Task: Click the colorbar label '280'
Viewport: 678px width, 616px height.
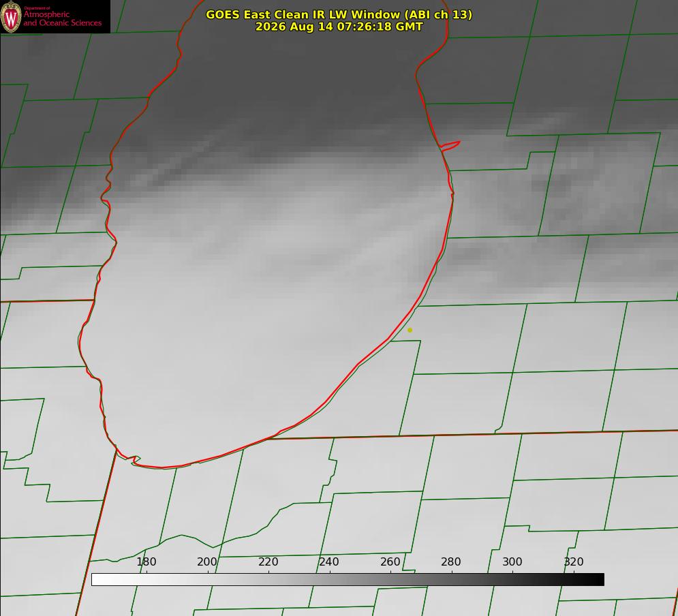Action: (x=451, y=561)
